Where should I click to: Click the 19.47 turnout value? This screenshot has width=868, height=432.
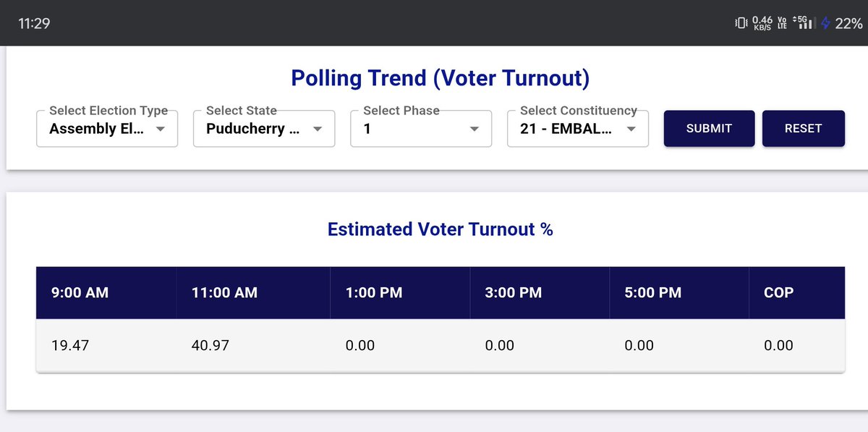pyautogui.click(x=70, y=346)
